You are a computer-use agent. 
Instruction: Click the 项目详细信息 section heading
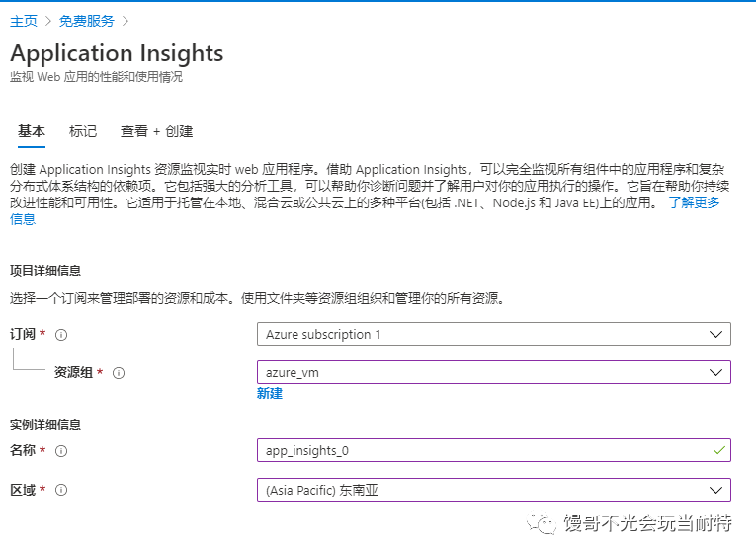(45, 271)
